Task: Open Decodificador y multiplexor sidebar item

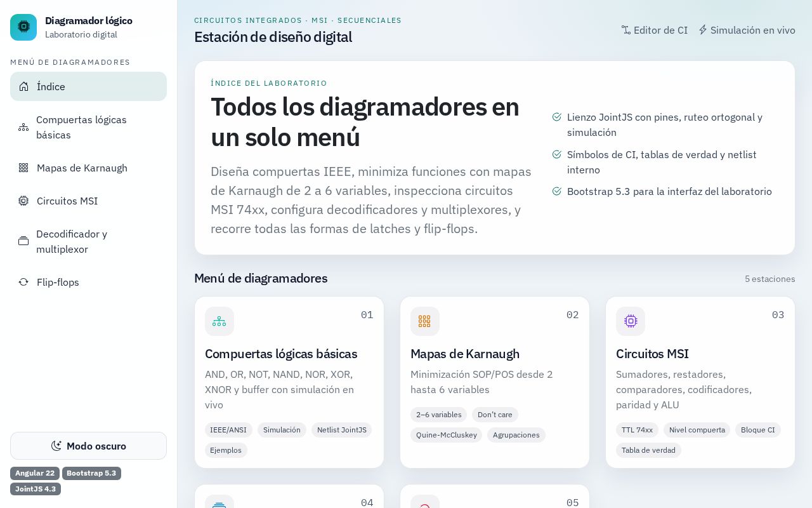Action: pos(88,241)
